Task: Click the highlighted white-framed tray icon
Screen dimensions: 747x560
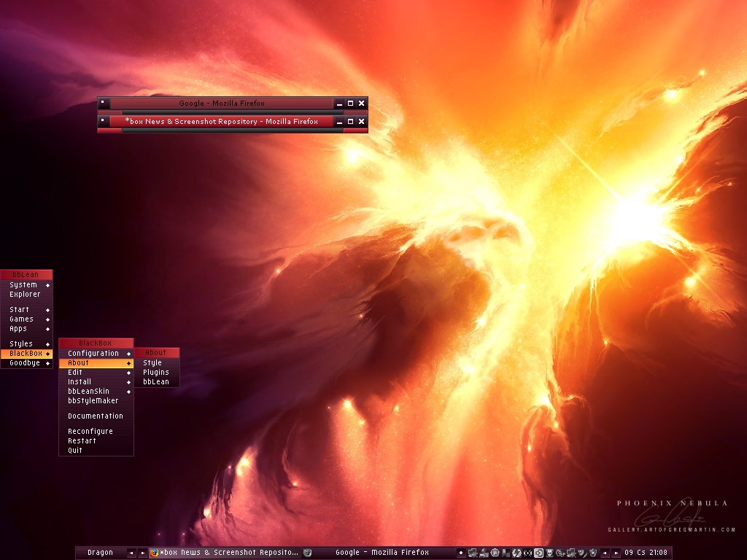Action: [x=539, y=553]
